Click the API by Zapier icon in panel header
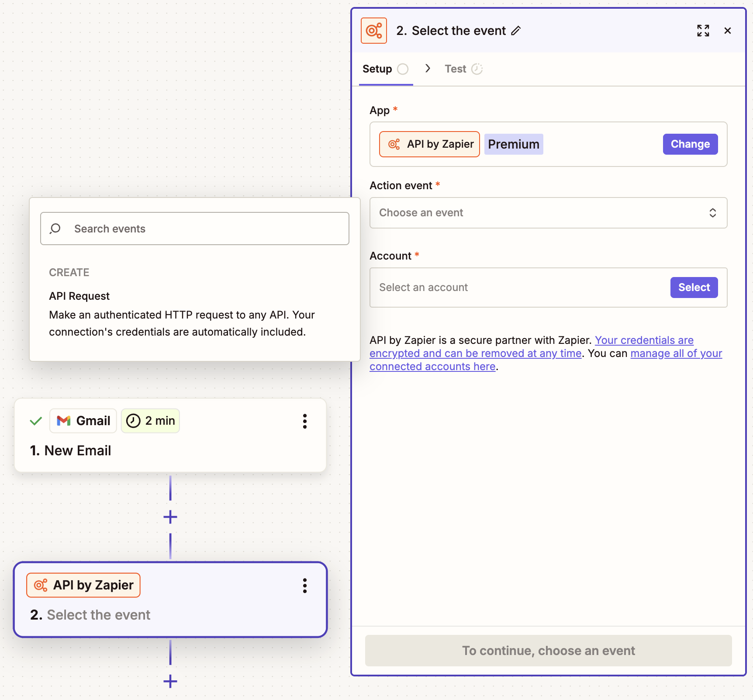 pyautogui.click(x=373, y=31)
